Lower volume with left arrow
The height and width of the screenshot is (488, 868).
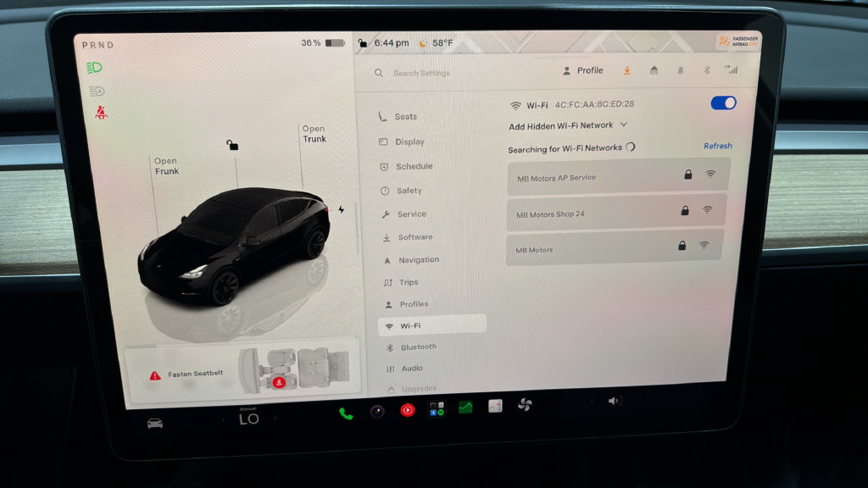pyautogui.click(x=591, y=402)
